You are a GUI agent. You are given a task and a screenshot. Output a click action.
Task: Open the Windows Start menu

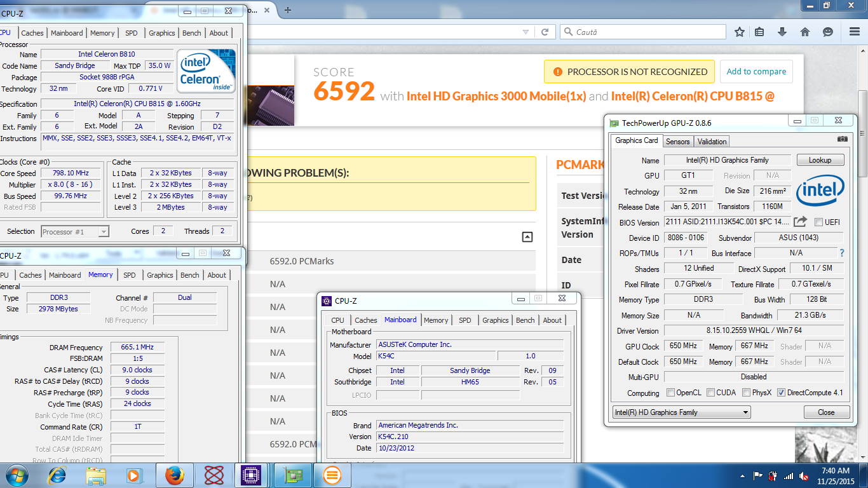coord(16,475)
